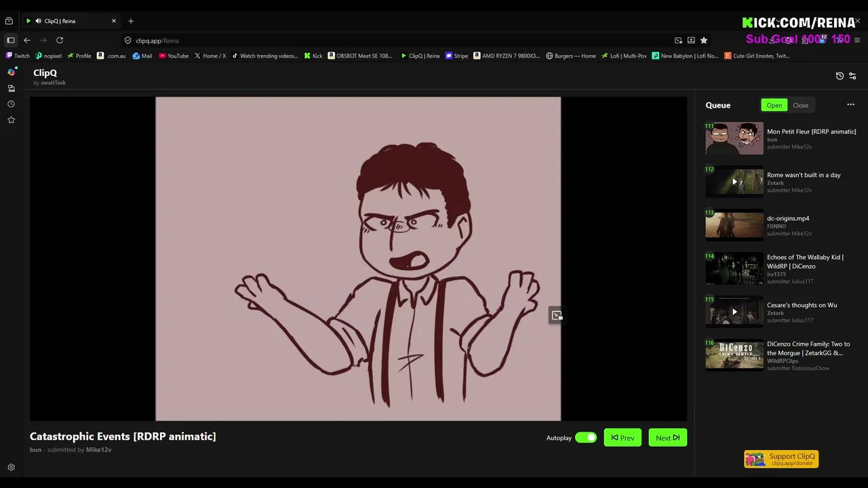
Task: Open the OBSBOT Meet SE bookmark
Action: (x=359, y=56)
